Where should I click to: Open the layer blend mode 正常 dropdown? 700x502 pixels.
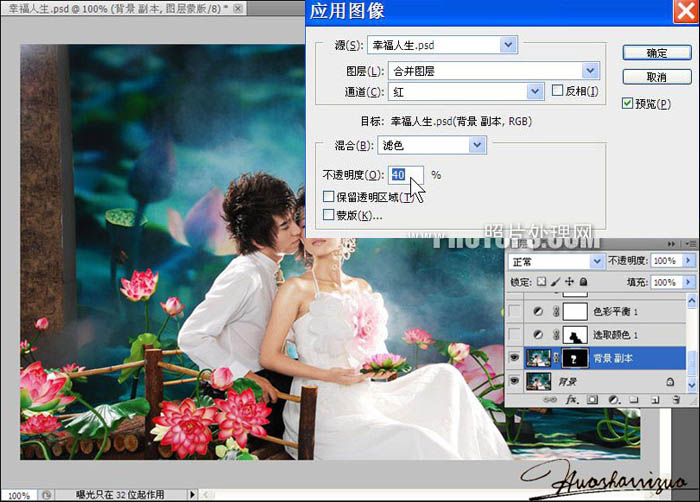click(597, 261)
